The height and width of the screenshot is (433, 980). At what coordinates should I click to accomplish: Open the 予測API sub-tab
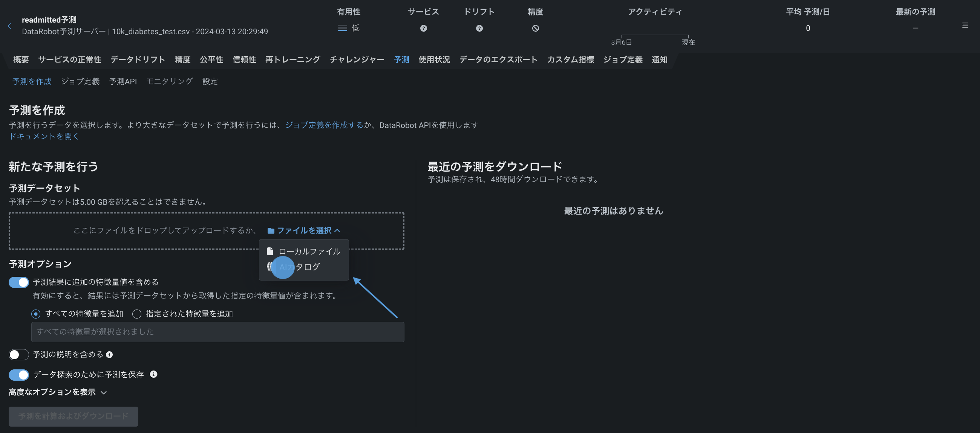pyautogui.click(x=122, y=81)
